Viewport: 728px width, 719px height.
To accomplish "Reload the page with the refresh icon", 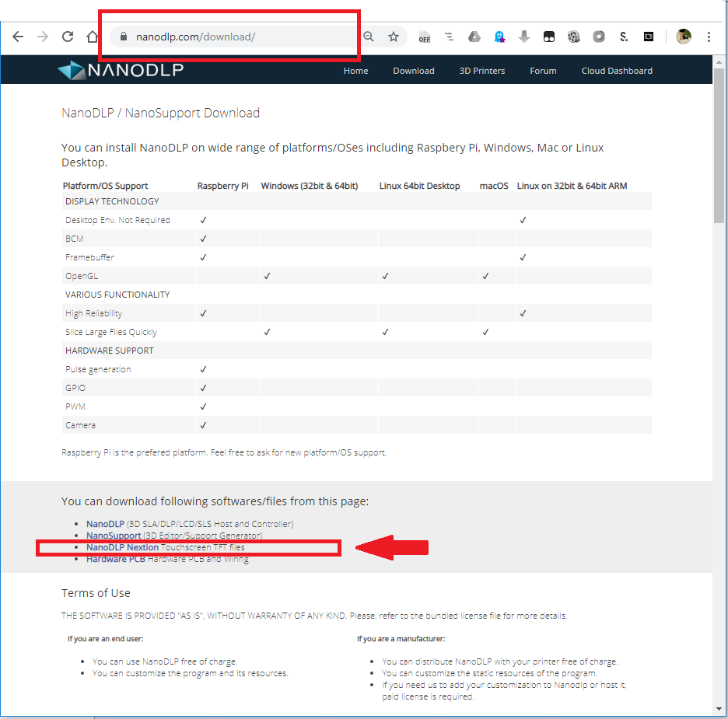I will point(68,37).
